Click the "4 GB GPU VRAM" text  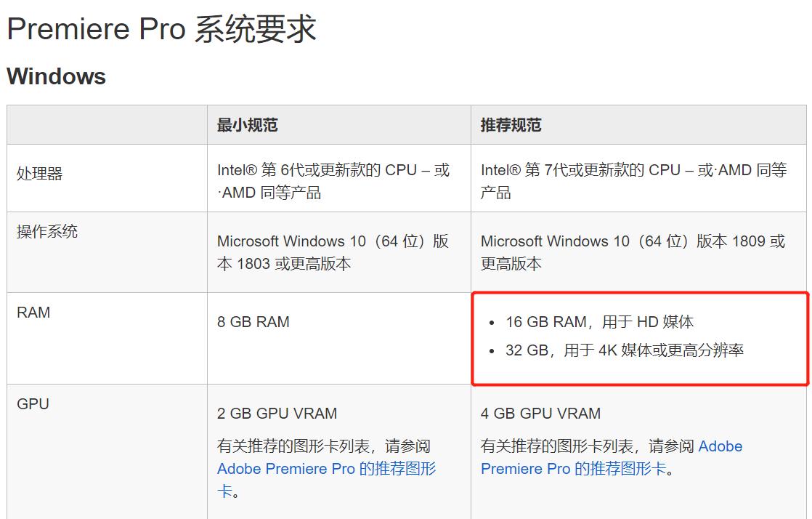click(540, 414)
